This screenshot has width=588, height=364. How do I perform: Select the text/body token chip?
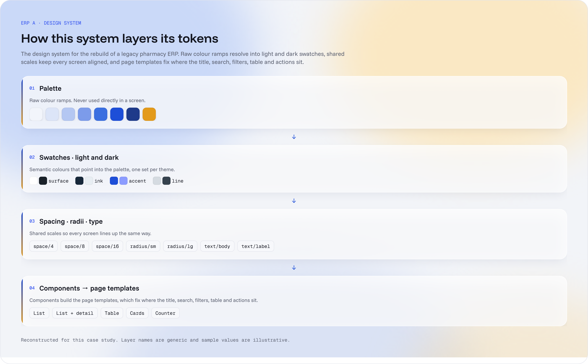coord(217,246)
